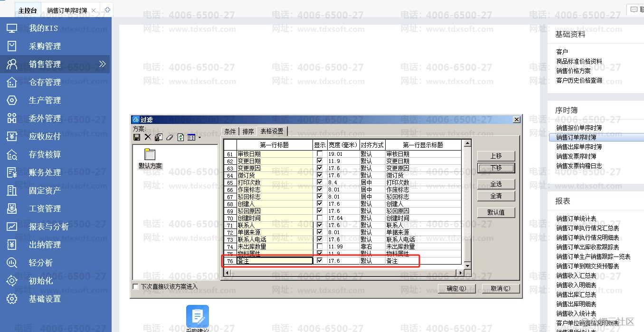
Task: Click the 工资管理 sidebar icon
Action: [x=12, y=209]
